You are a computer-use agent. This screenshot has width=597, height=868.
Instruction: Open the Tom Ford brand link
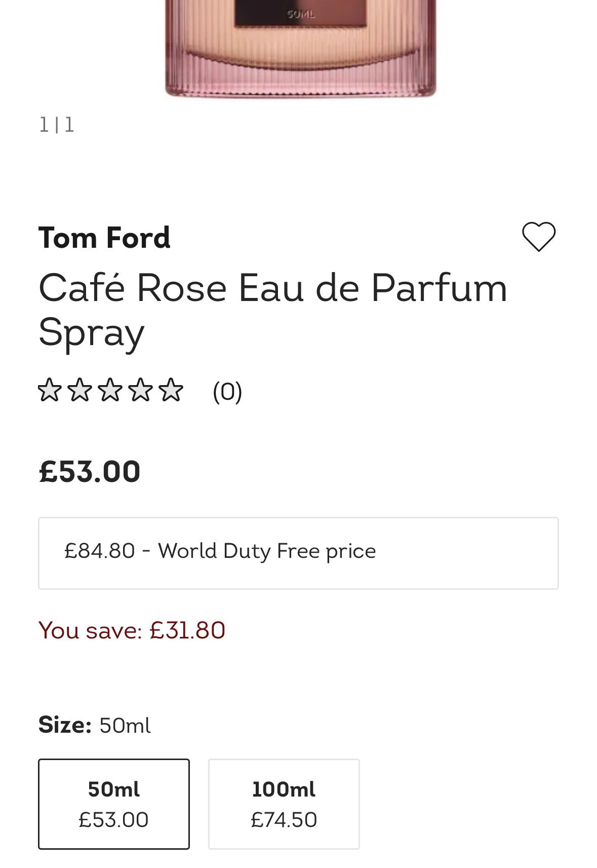[104, 238]
